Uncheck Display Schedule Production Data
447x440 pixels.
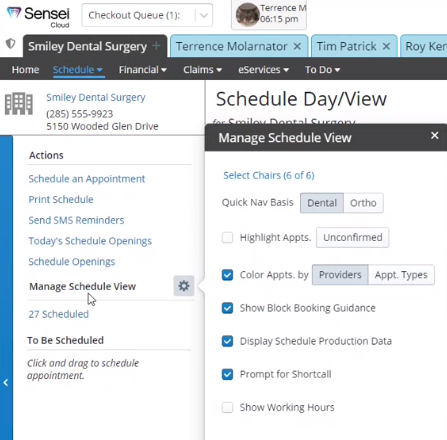coord(228,341)
